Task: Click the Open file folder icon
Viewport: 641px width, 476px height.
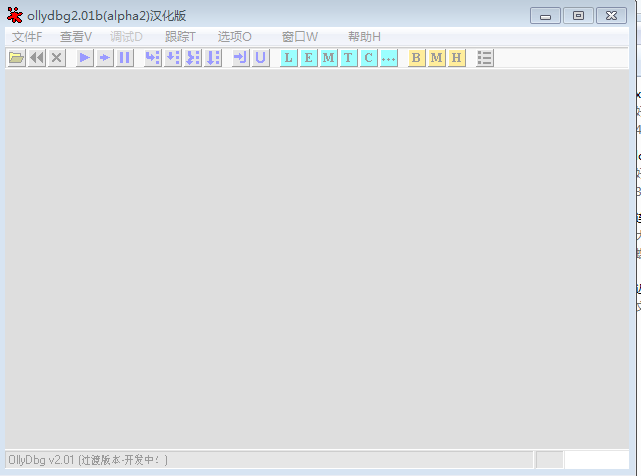Action: [16, 58]
